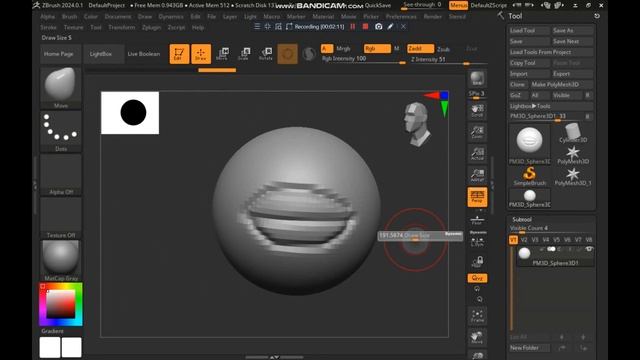Click the sphere icon right of Gizmo 3D
This screenshot has height=360, width=640.
pos(309,54)
